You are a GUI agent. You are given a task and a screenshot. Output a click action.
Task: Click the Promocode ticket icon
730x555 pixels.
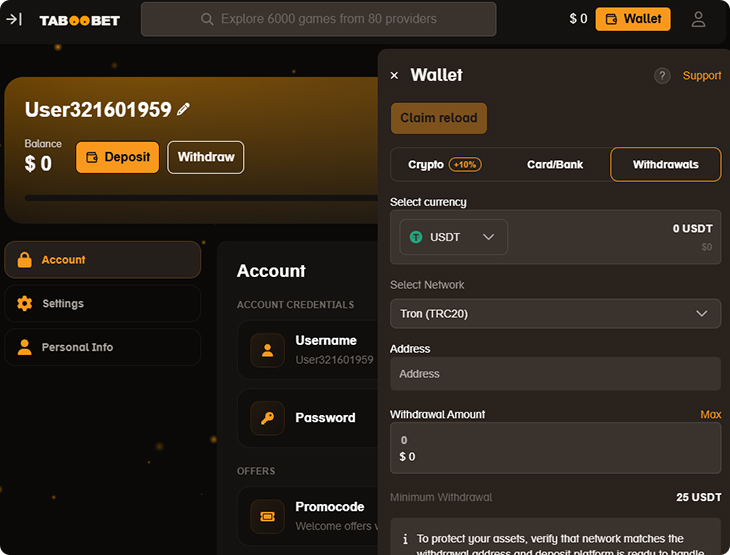[x=267, y=516]
